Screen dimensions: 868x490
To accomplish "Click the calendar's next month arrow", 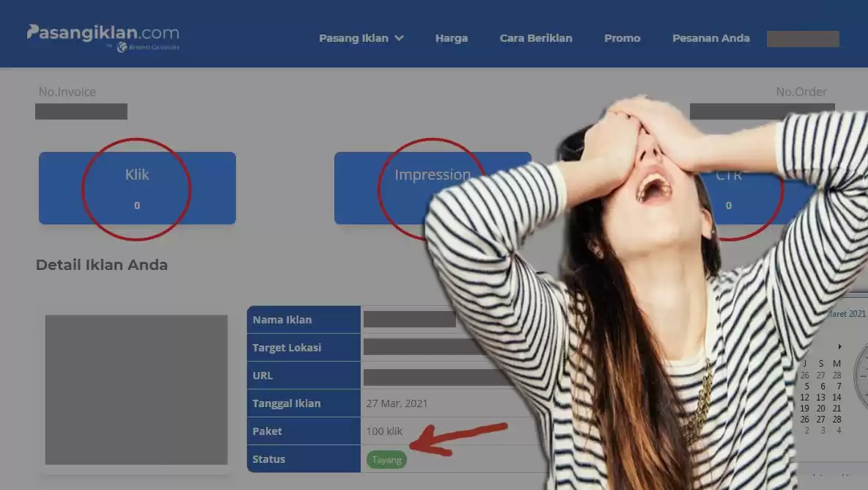I will (x=839, y=346).
